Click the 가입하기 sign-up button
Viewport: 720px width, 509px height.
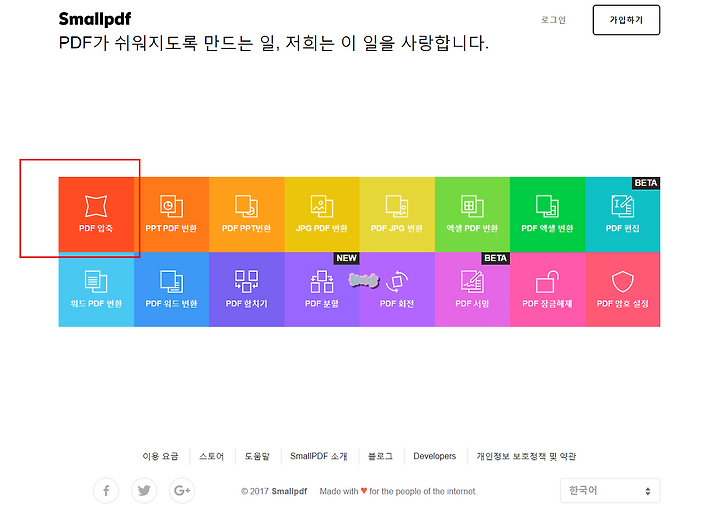pos(626,20)
